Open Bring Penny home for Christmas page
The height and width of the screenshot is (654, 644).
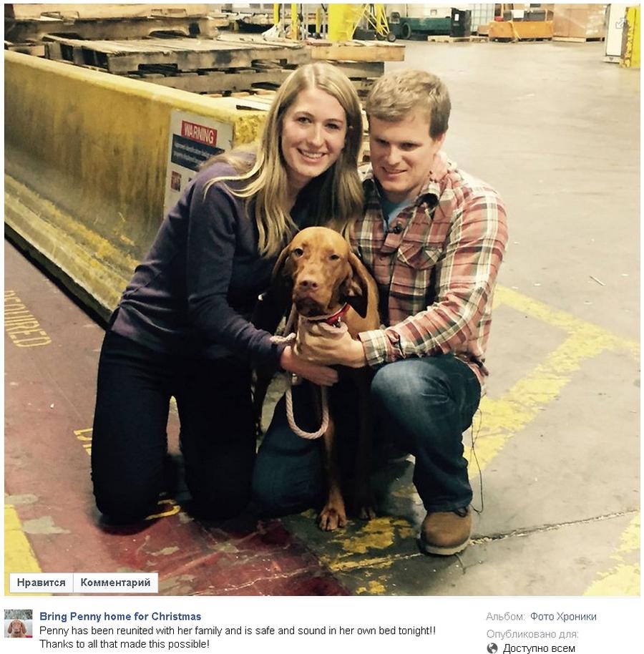(120, 616)
